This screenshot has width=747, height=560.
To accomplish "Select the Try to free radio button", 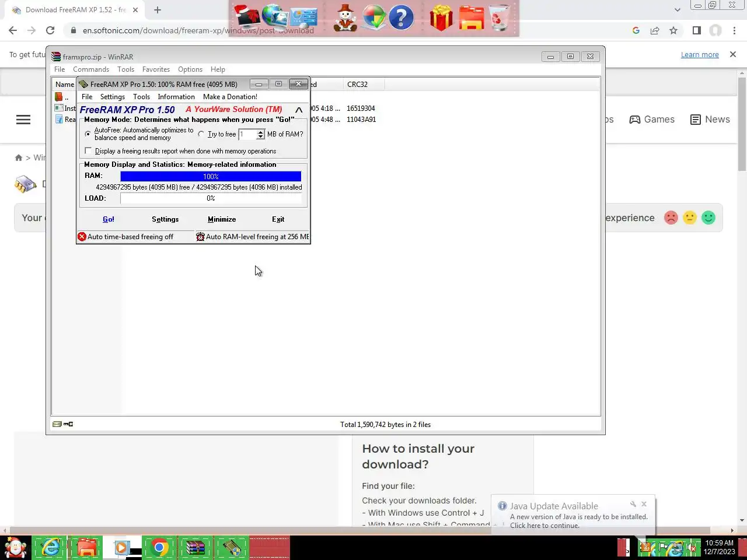I will click(201, 134).
